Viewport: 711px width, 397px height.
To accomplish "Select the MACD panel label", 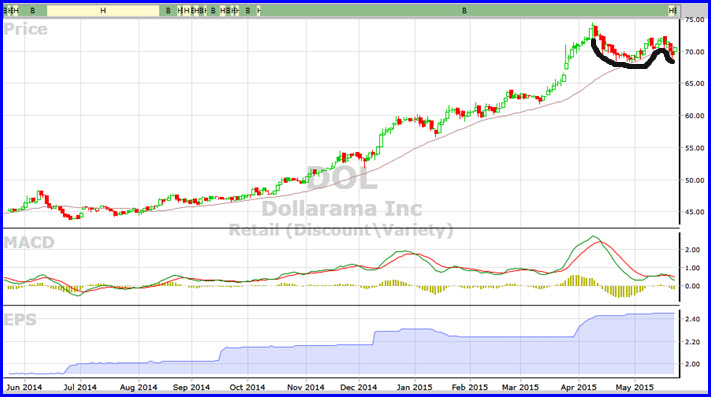I will [29, 242].
